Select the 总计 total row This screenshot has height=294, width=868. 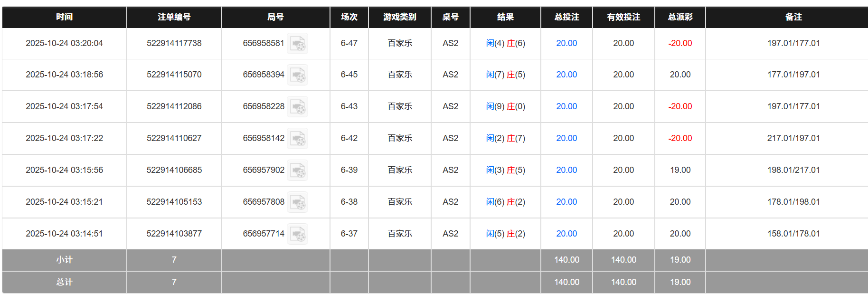(64, 282)
